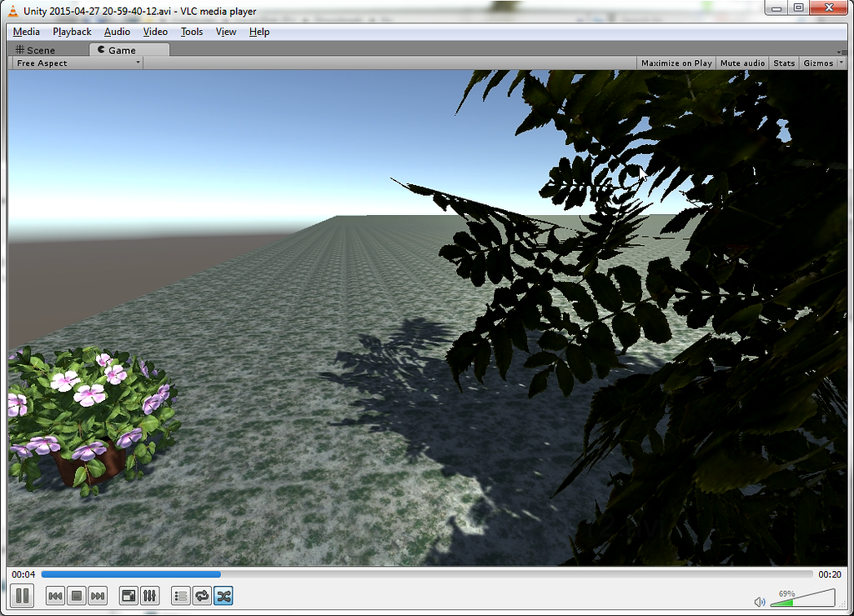854x616 pixels.
Task: Enable loop playback
Action: pyautogui.click(x=201, y=595)
